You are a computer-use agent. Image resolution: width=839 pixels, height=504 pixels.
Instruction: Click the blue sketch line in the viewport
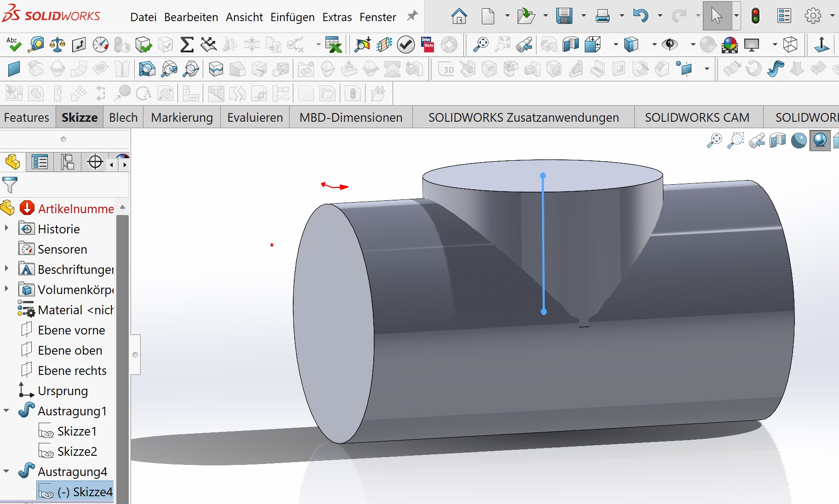click(x=543, y=244)
